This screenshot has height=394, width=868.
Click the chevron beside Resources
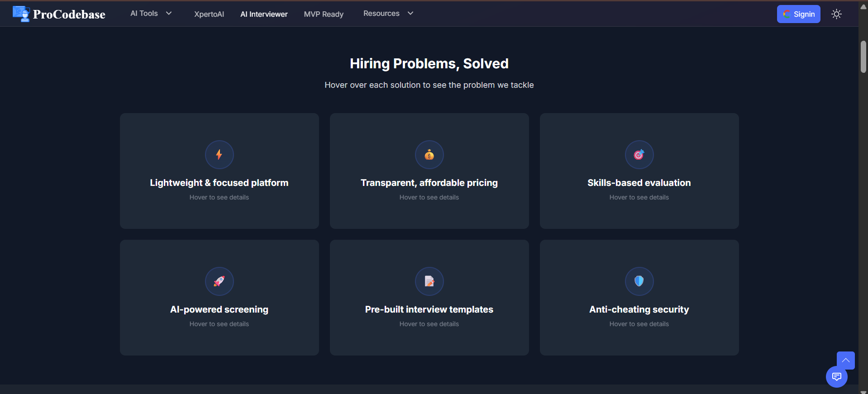pyautogui.click(x=410, y=14)
